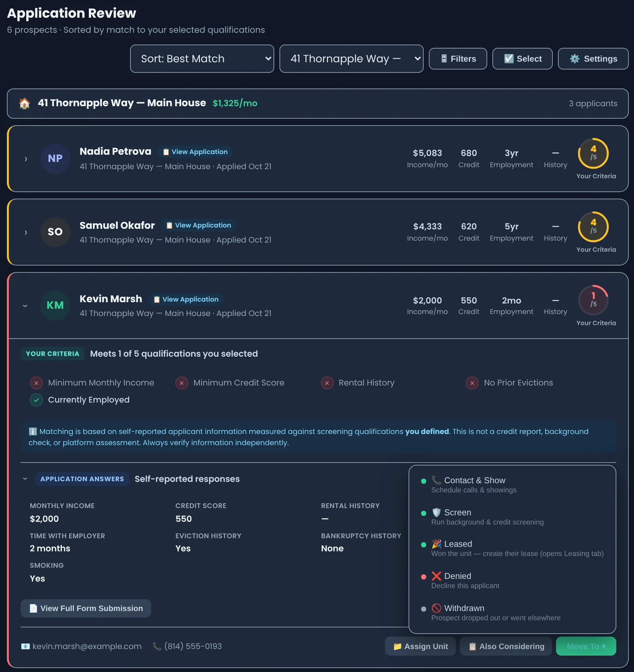
Task: Open the Sort: Best Match dropdown
Action: click(x=202, y=59)
